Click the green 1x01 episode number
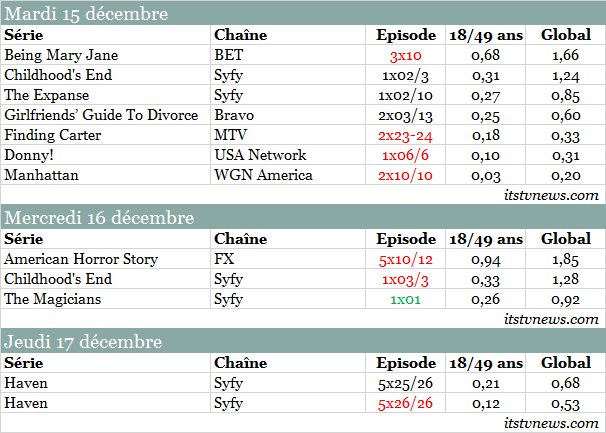Image resolution: width=606 pixels, height=433 pixels. [x=406, y=299]
